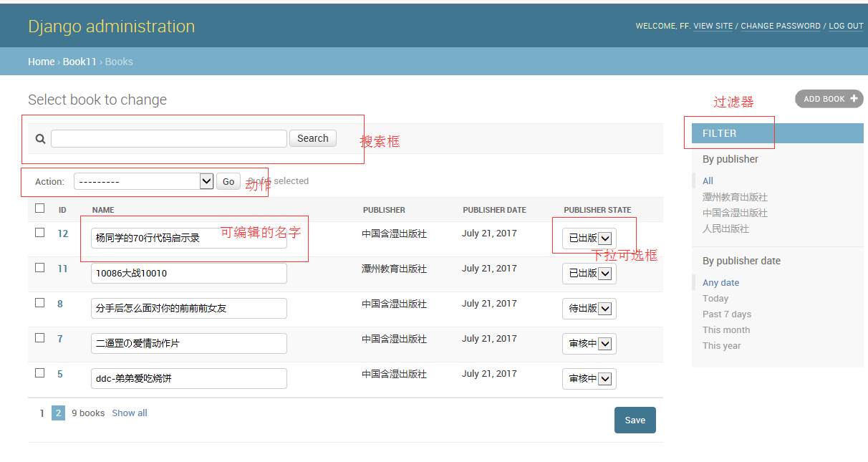Filter publisher date by Today
The width and height of the screenshot is (868, 462).
pos(715,299)
